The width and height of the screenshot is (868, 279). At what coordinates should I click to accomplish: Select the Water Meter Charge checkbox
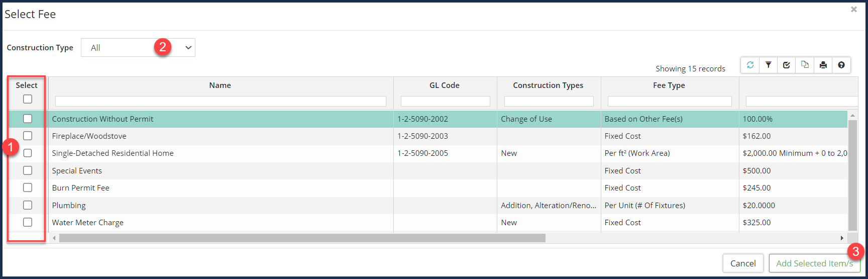pos(28,222)
